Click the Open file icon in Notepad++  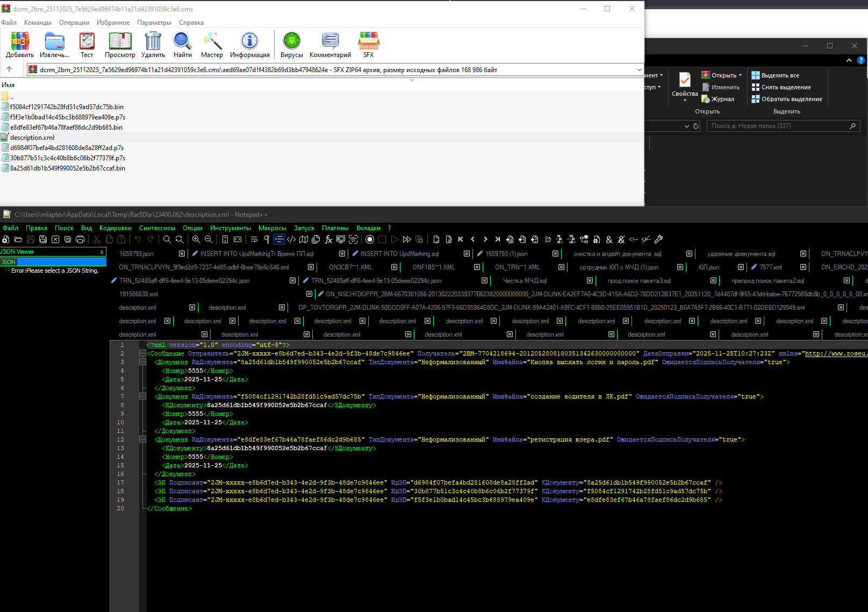18,239
